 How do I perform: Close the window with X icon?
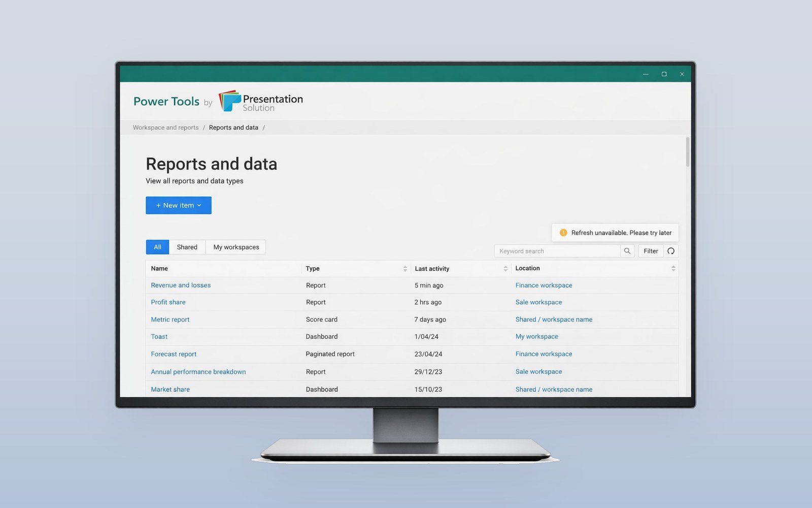pyautogui.click(x=682, y=74)
